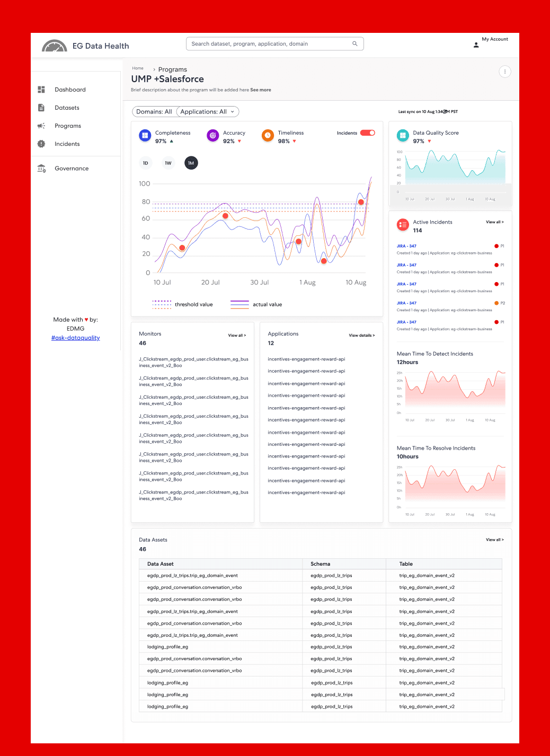Screen dimensions: 550x756
Task: Open Dashboard in the sidebar
Action: point(70,90)
